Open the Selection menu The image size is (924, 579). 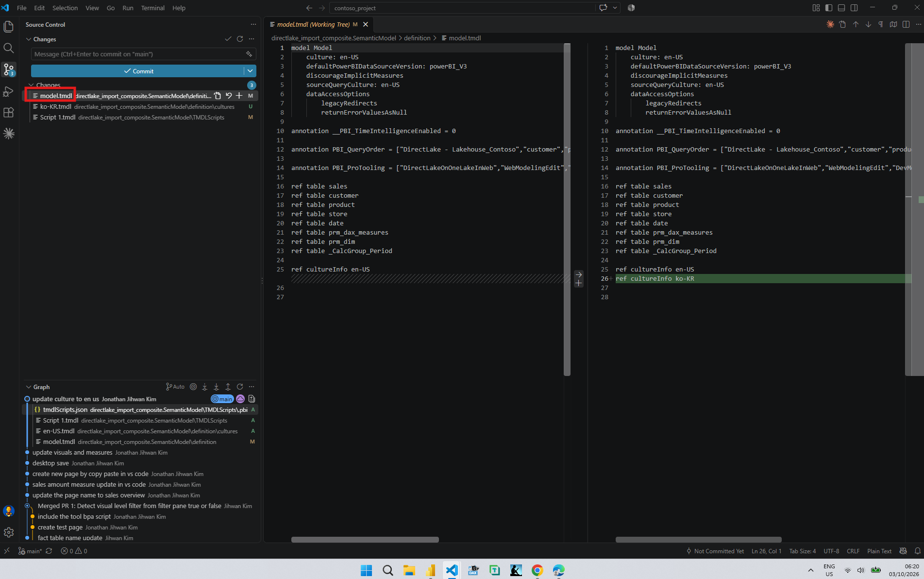click(x=65, y=8)
